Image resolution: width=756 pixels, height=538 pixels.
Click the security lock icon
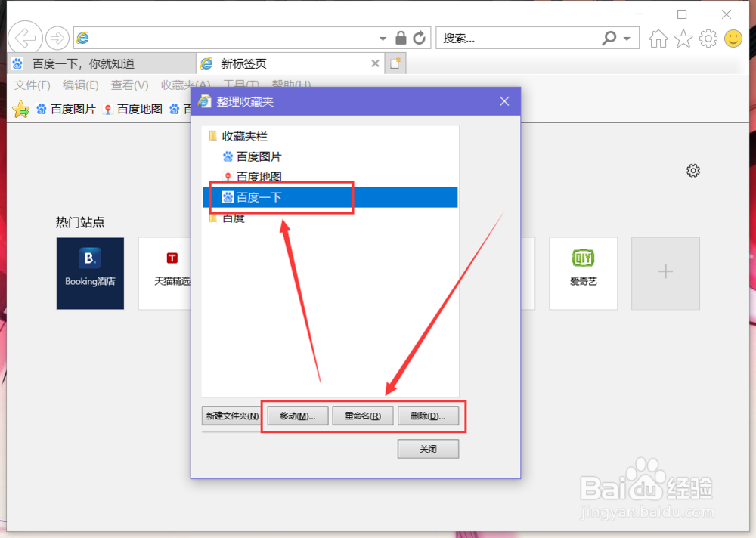click(401, 38)
